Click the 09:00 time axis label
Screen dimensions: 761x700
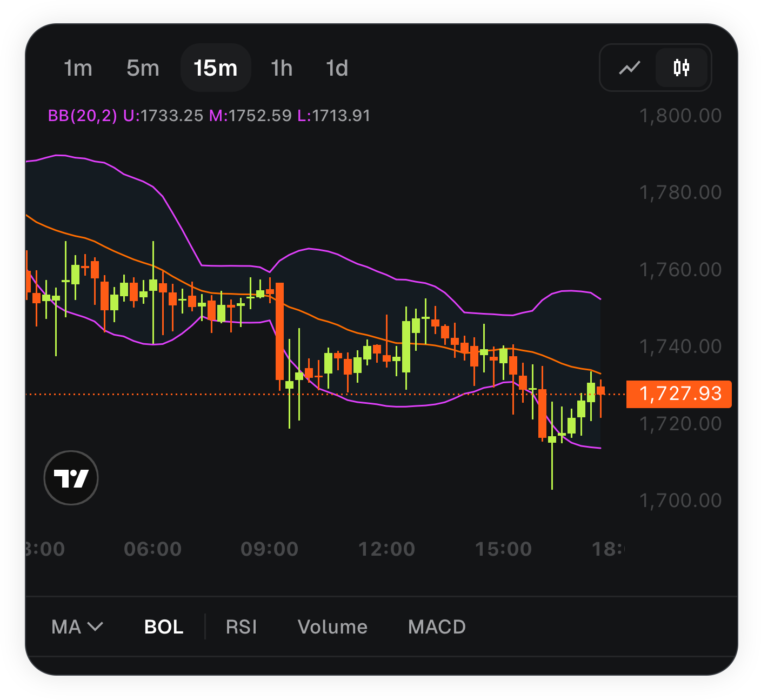coord(270,549)
